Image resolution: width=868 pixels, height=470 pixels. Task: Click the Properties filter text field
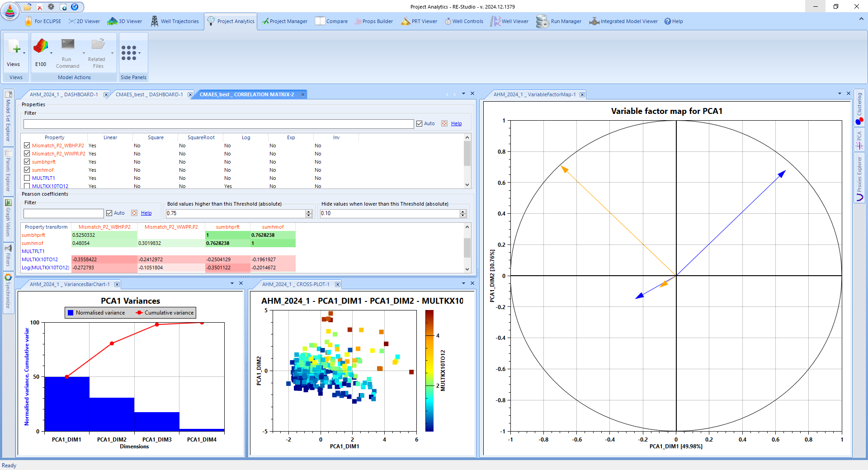[218, 124]
